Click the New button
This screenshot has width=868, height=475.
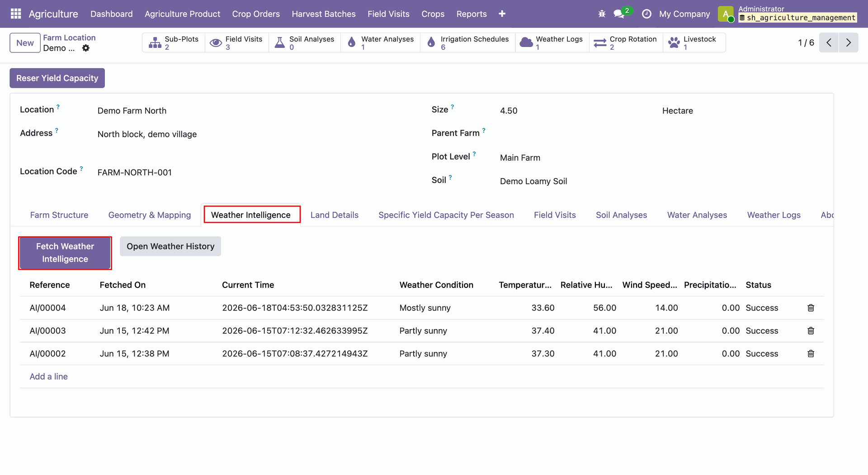(x=25, y=43)
